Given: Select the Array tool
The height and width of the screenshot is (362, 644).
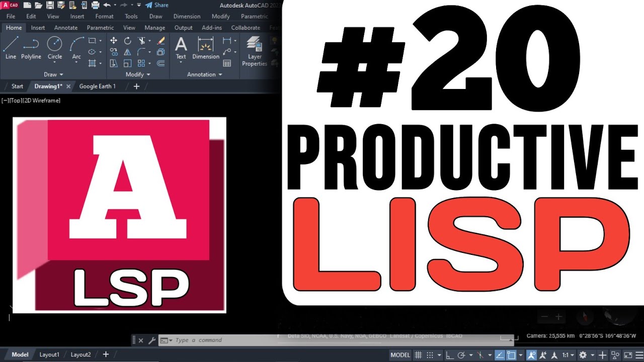Looking at the screenshot, I should click(x=142, y=63).
